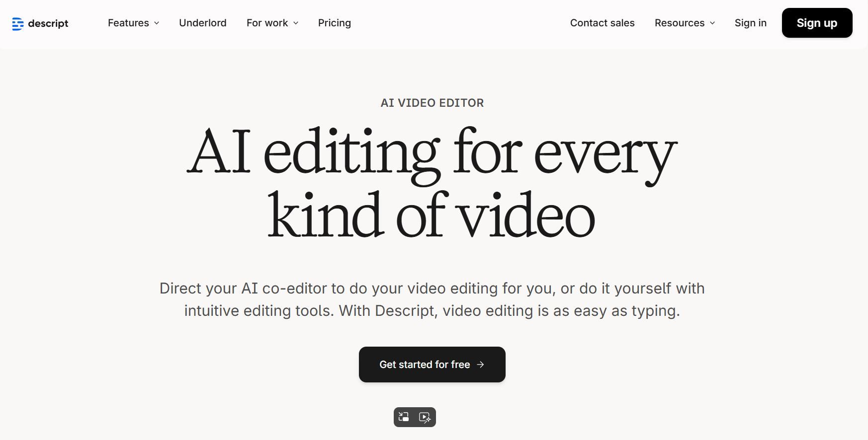Expand the chevron beside Resources
This screenshot has height=440, width=868.
tap(712, 23)
